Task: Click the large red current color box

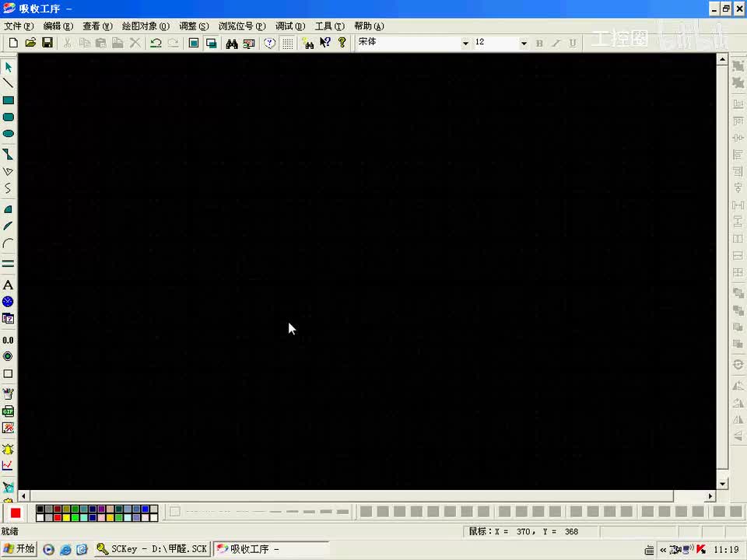Action: [x=16, y=513]
